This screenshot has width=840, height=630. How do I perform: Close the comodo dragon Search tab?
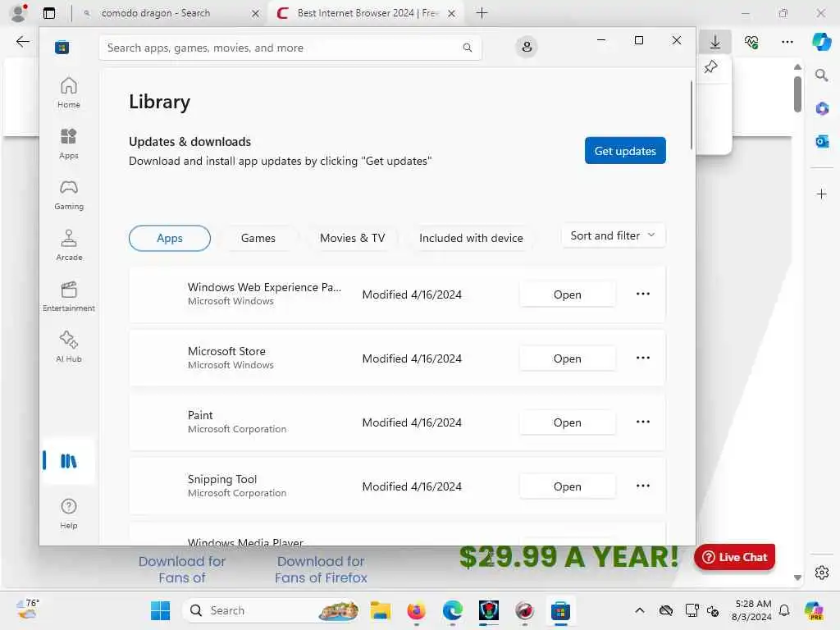[256, 13]
